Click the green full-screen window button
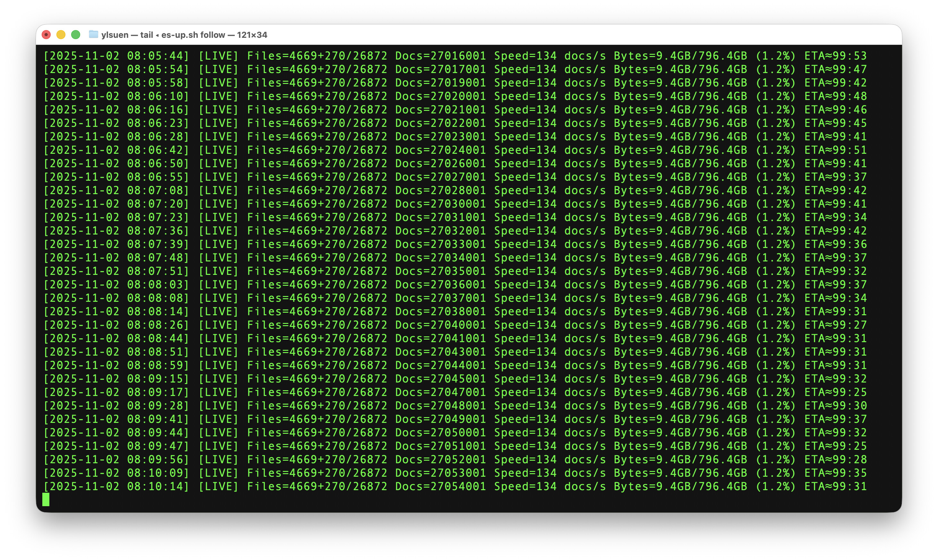Screen dimensions: 938x560 click(76, 35)
